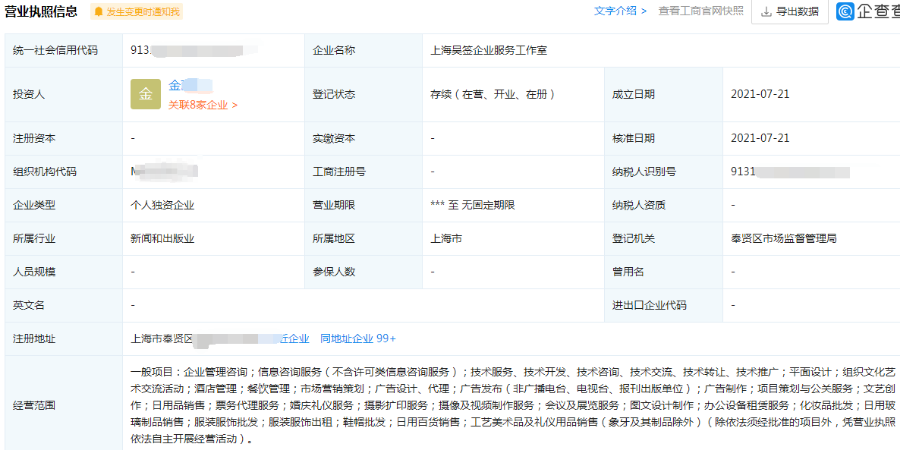
Task: Click 成立日期 value 2021-07-21
Action: (760, 94)
